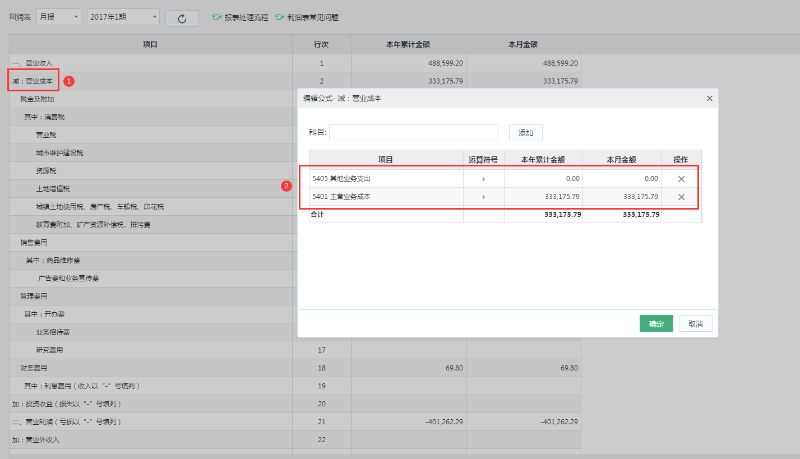800x459 pixels.
Task: Confirm with the green 确定 button
Action: pyautogui.click(x=656, y=324)
